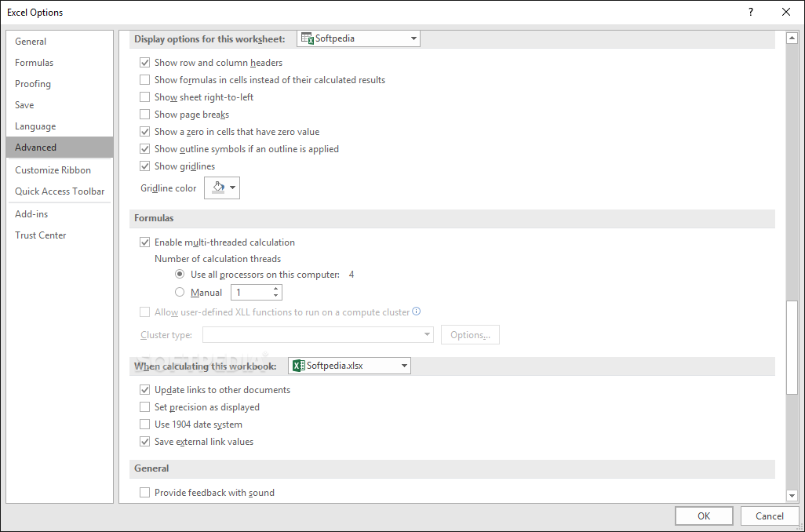Switch to the Trust Center category
Image resolution: width=805 pixels, height=532 pixels.
point(41,235)
